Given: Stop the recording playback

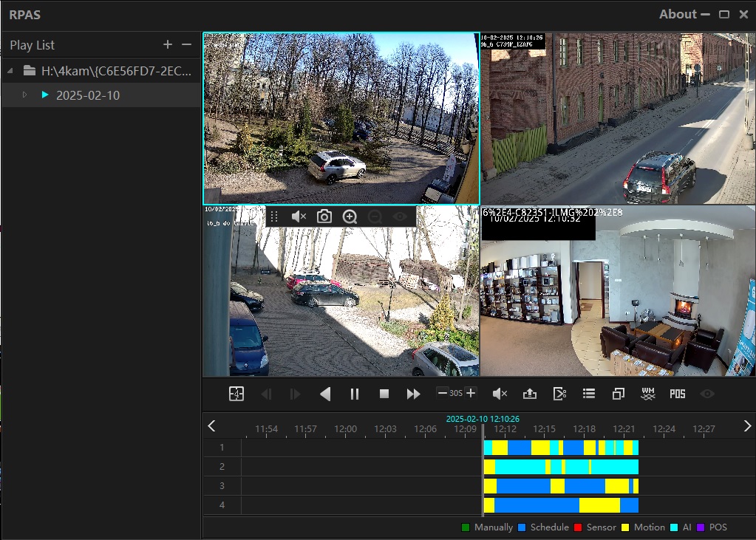Looking at the screenshot, I should click(x=384, y=394).
